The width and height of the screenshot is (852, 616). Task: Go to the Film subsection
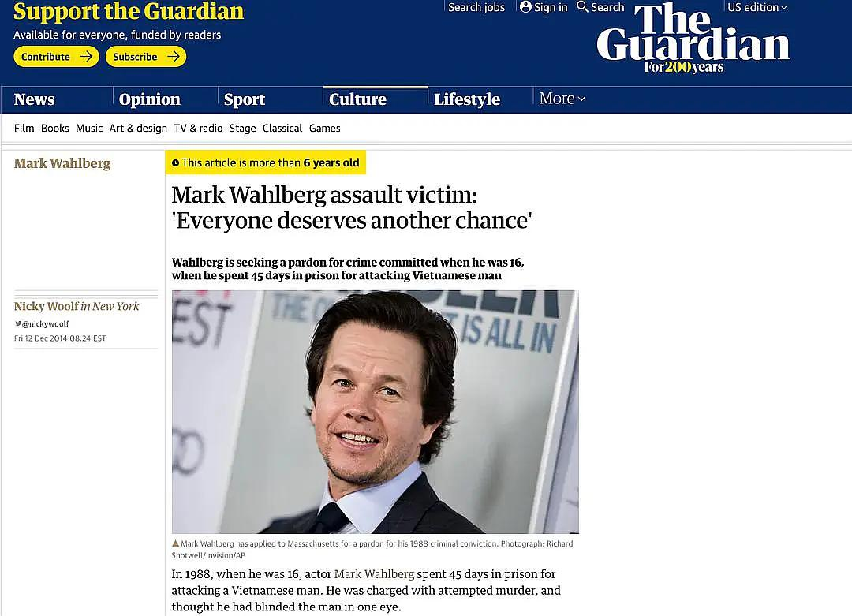[24, 129]
